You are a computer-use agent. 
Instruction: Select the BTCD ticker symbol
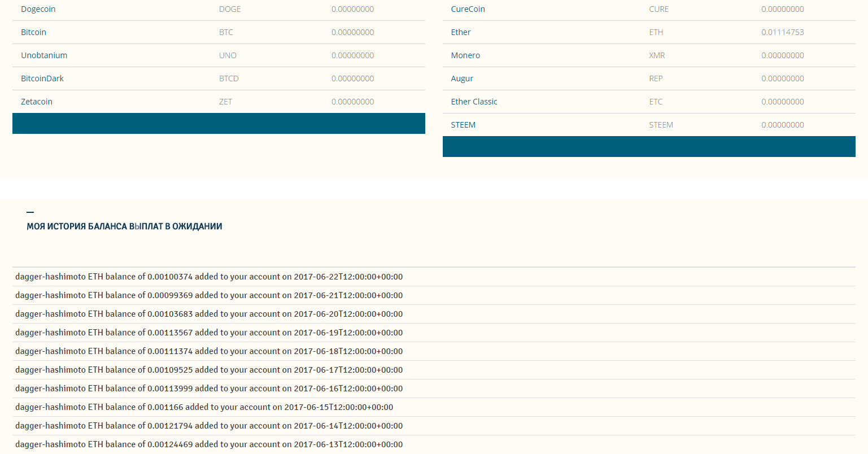[x=229, y=78]
